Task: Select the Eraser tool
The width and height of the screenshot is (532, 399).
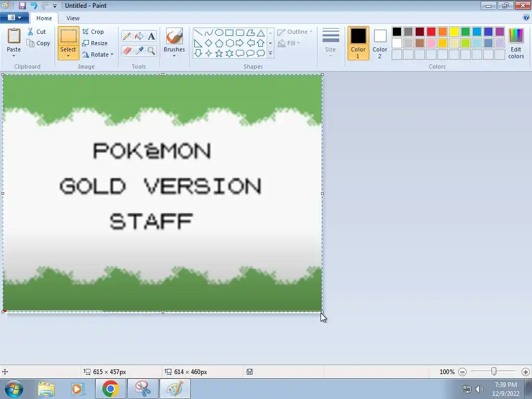Action: tap(127, 51)
